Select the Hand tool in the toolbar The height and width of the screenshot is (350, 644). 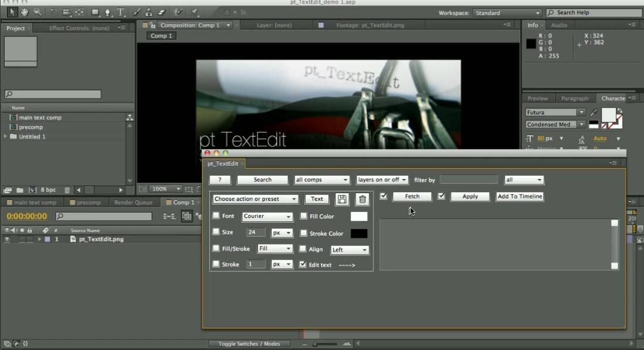[25, 12]
